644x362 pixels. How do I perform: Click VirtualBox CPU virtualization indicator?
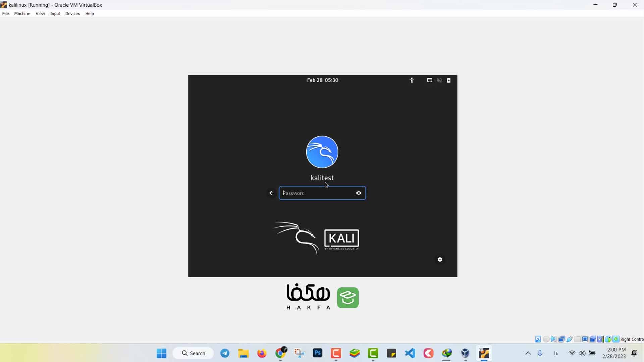point(600,339)
